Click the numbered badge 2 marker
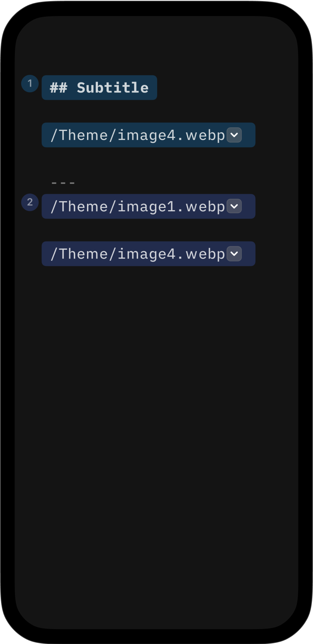Image resolution: width=313 pixels, height=644 pixels. [30, 203]
